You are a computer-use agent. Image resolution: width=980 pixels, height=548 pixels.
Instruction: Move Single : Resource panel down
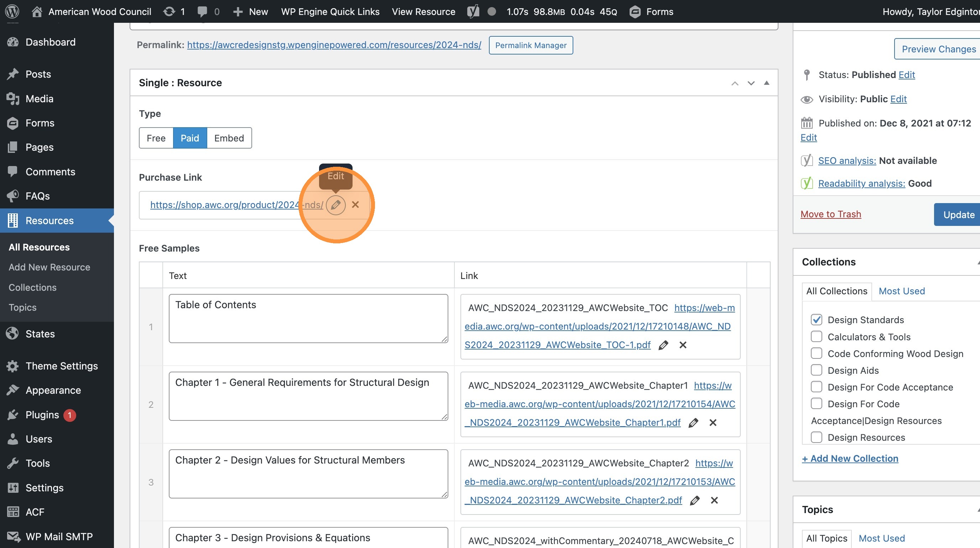[x=751, y=83]
